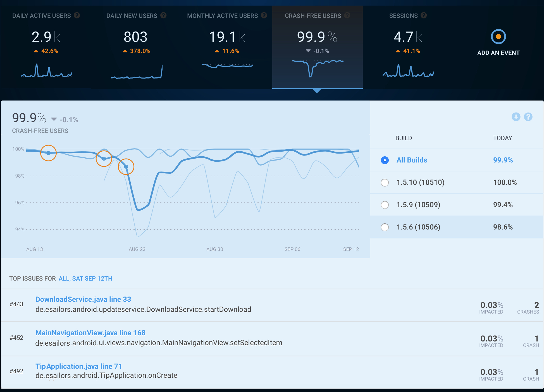Screen dimensions: 544x392
Task: Open MainNavigationView.java line 168 issue
Action: [x=90, y=333]
